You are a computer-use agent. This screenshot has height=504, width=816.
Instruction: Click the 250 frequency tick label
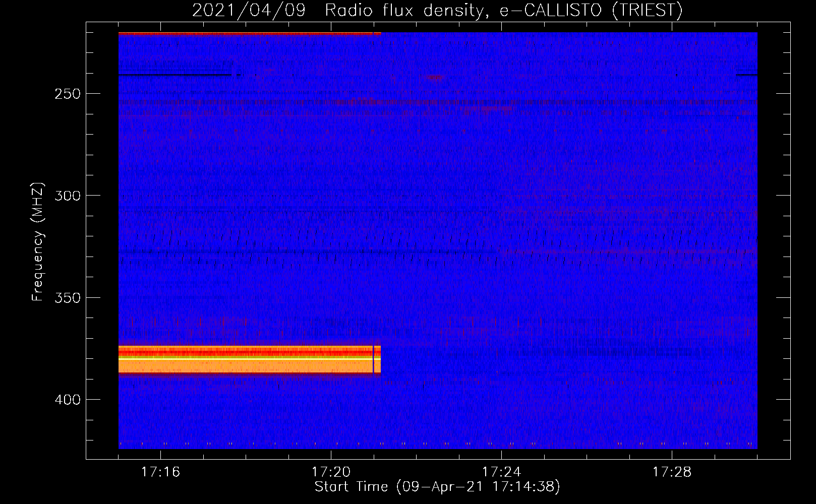(68, 94)
